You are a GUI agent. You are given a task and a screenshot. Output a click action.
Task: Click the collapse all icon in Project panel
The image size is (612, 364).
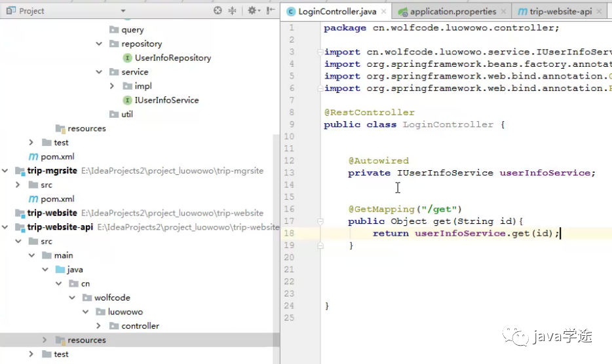pyautogui.click(x=232, y=10)
